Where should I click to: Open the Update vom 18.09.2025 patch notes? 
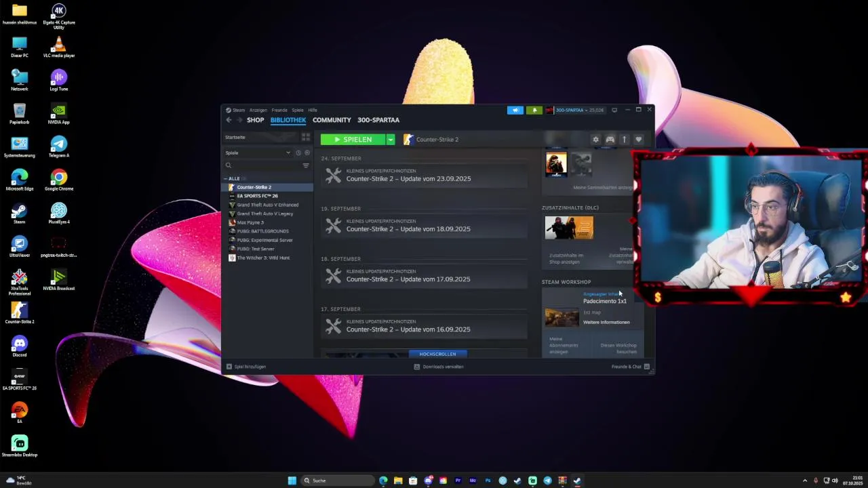425,226
